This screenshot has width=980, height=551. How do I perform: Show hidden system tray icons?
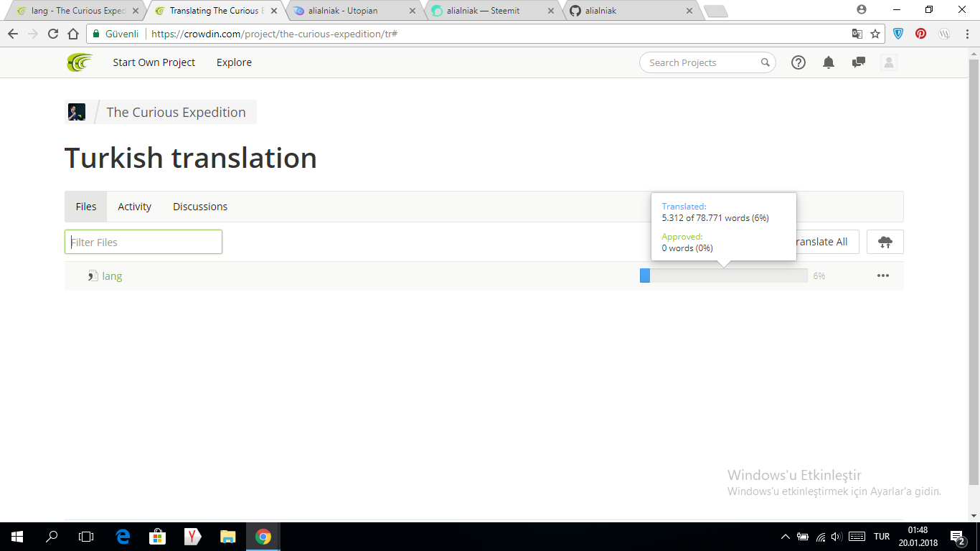[x=786, y=537]
